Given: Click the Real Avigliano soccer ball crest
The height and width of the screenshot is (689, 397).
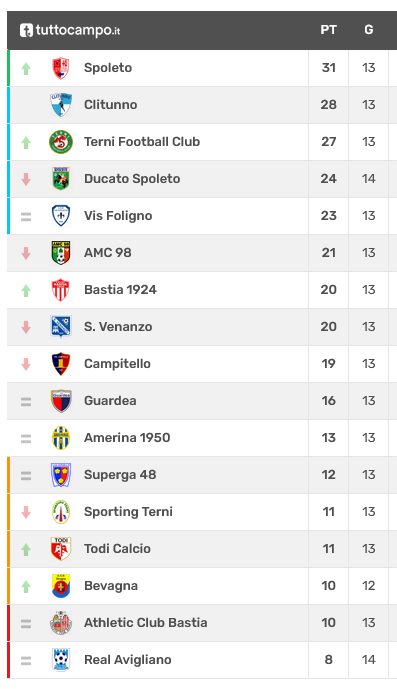Looking at the screenshot, I should 61,660.
